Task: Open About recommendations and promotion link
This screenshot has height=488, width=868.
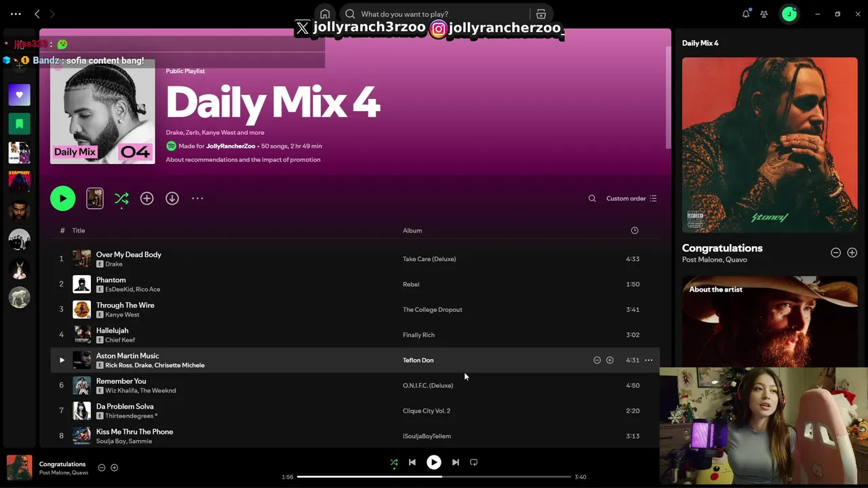Action: (243, 160)
